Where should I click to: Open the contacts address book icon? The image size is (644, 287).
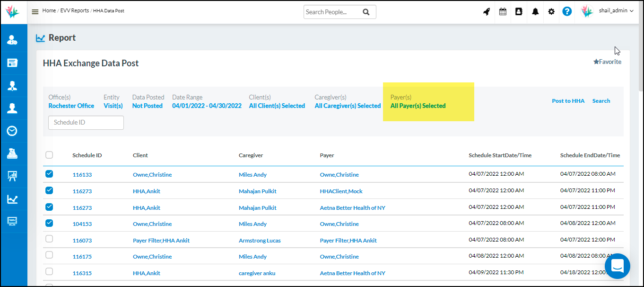point(519,11)
